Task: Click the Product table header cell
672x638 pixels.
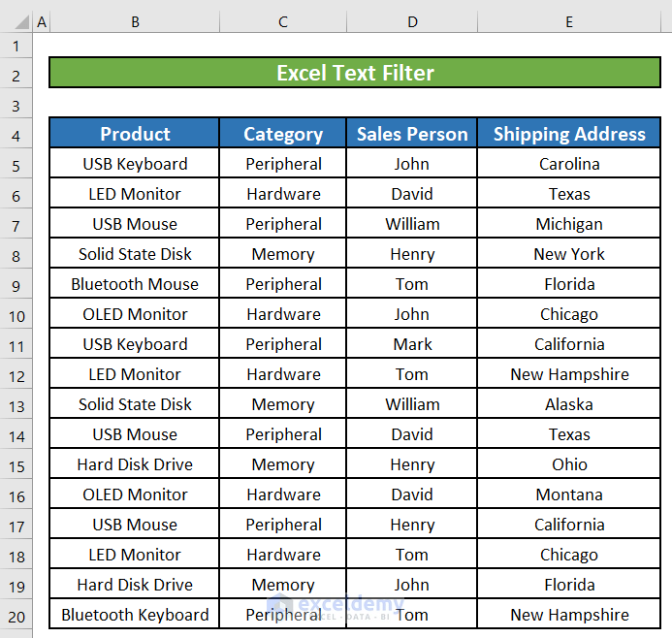Action: [x=135, y=134]
